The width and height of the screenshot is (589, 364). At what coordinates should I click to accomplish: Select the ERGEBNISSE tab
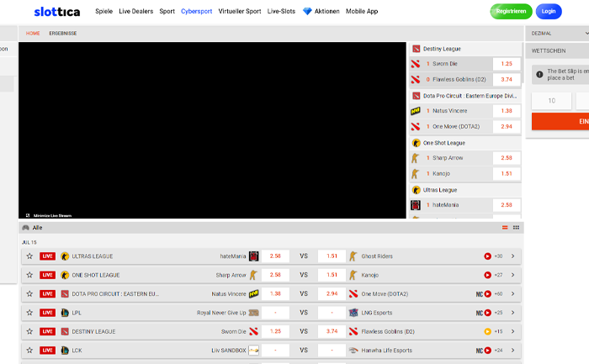[63, 34]
